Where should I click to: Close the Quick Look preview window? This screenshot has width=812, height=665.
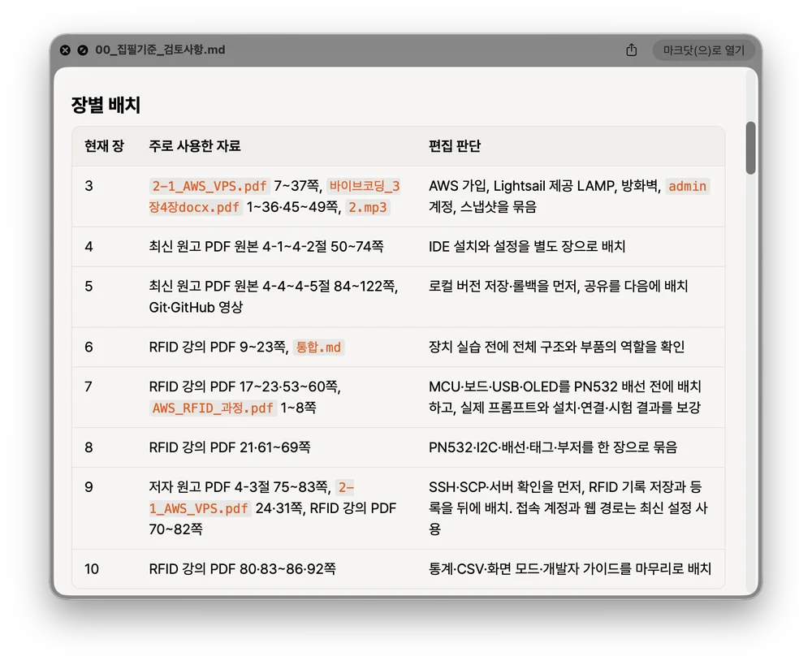(65, 50)
